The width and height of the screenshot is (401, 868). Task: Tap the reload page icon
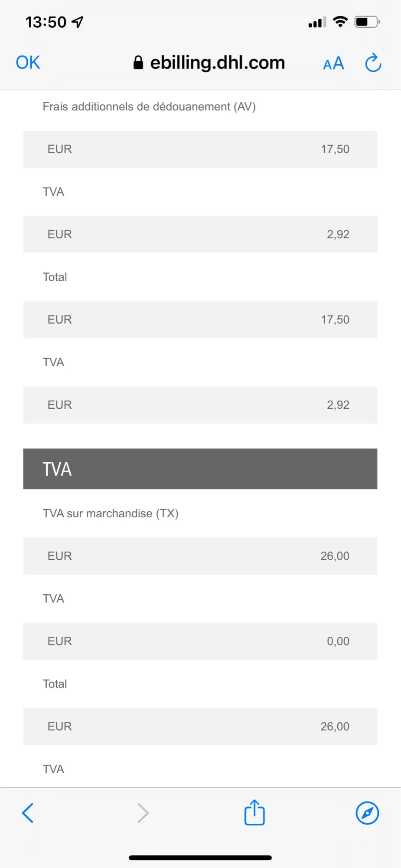373,63
